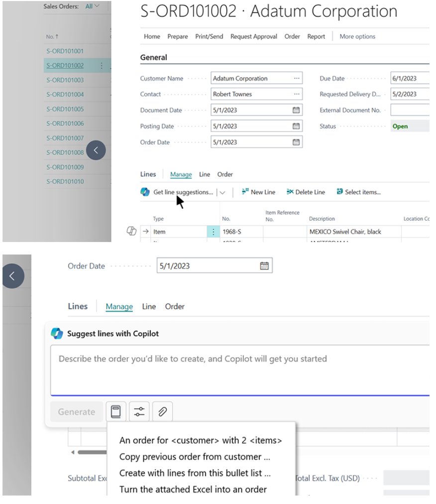Open sales order S-ORD101003
436x504 pixels.
pyautogui.click(x=65, y=80)
